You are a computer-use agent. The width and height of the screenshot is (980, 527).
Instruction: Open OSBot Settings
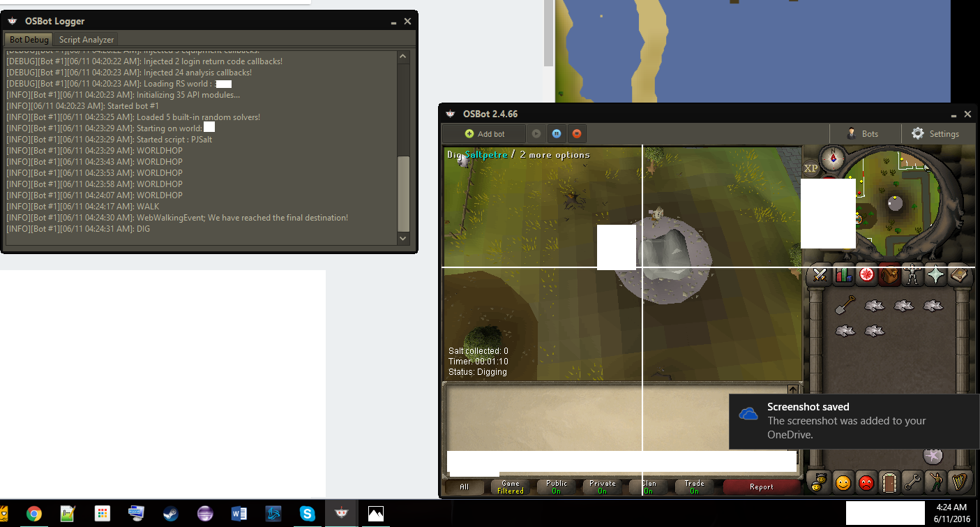click(936, 133)
